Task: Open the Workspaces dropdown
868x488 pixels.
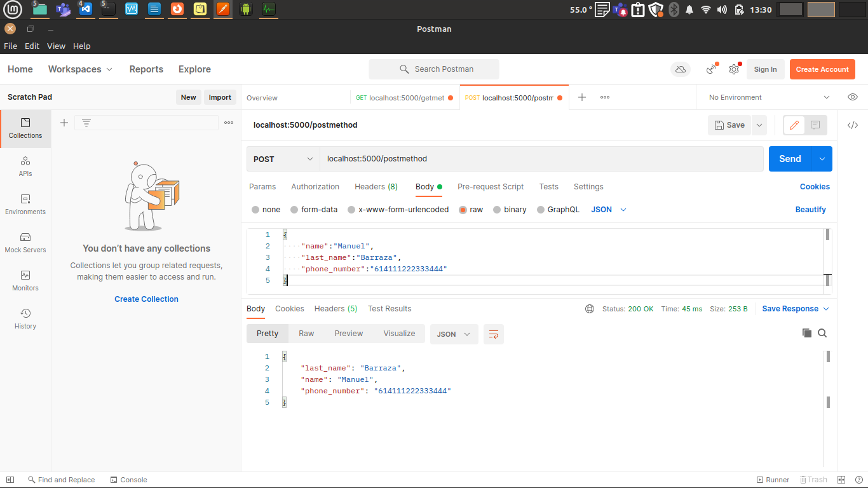Action: coord(81,69)
